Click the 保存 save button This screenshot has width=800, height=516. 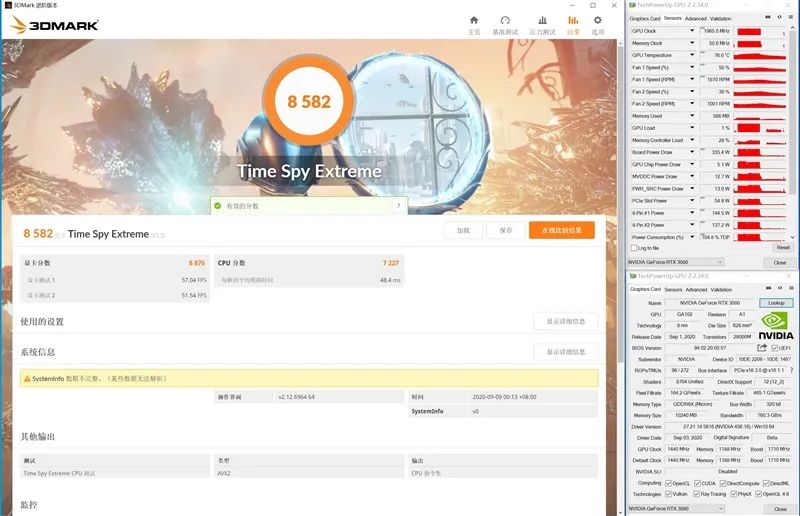point(506,230)
